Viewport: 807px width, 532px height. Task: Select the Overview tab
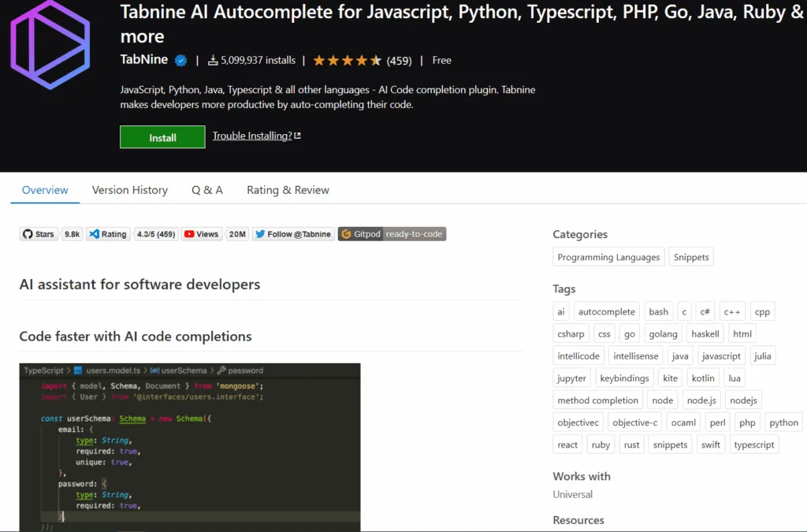pyautogui.click(x=45, y=190)
